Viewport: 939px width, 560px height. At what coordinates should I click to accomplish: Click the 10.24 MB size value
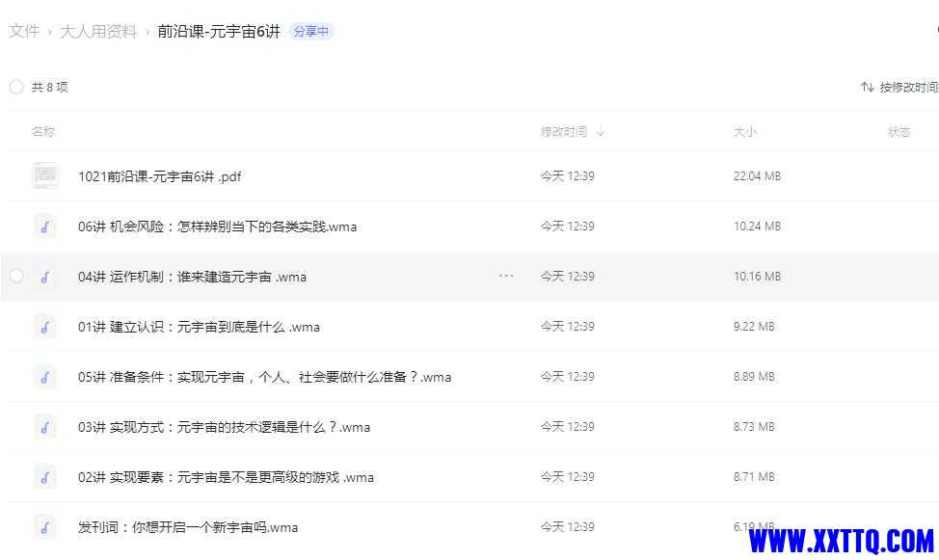757,227
